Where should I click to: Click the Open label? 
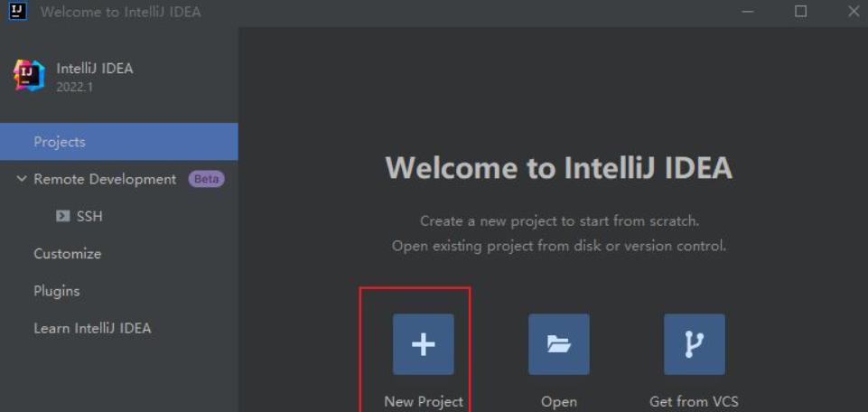558,401
